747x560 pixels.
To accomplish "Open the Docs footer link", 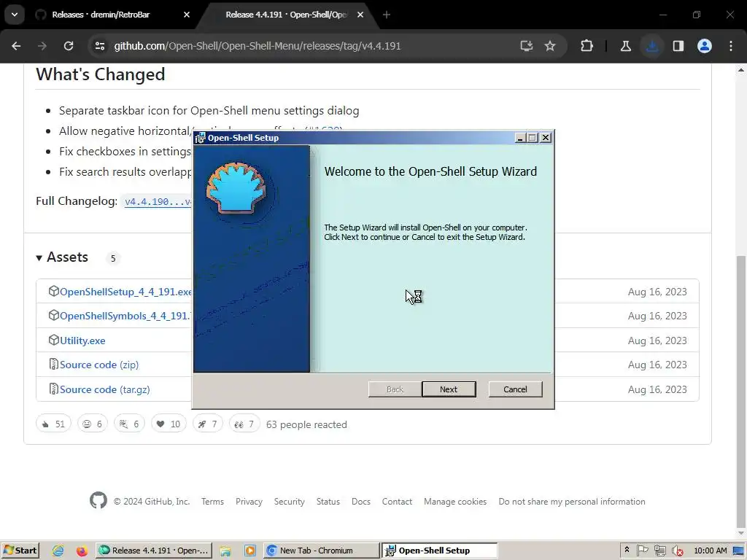I will 360,502.
